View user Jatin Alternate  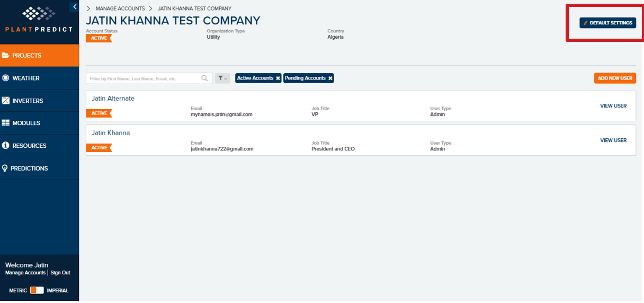pyautogui.click(x=613, y=106)
